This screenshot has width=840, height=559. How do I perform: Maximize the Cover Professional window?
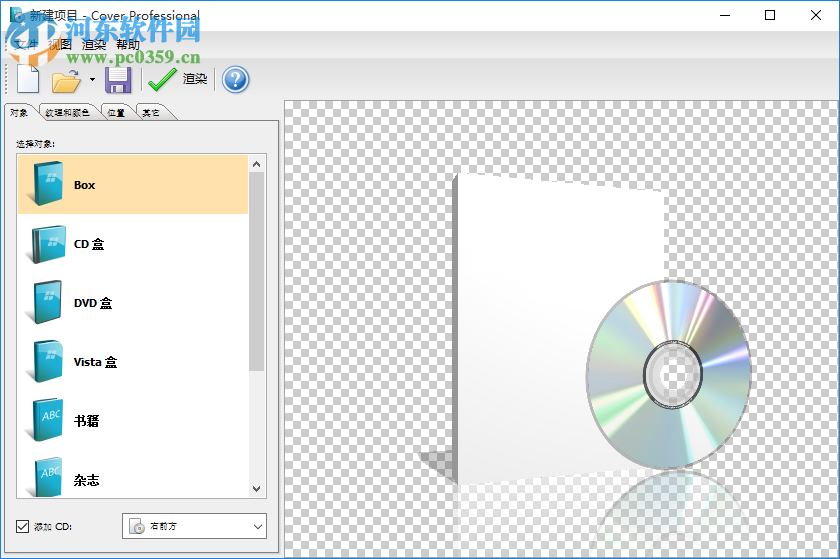tap(770, 15)
